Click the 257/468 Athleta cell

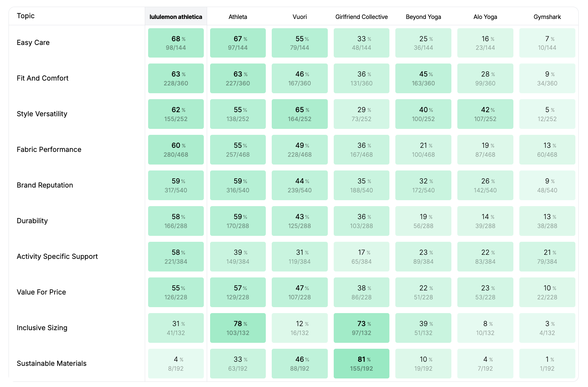coord(238,150)
